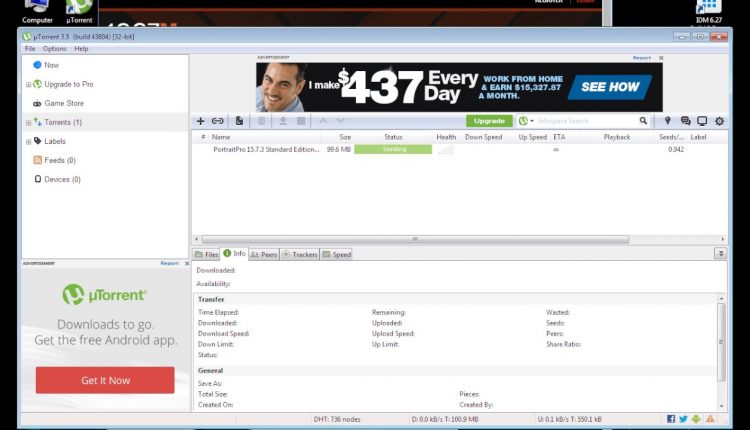This screenshot has height=430, width=750.
Task: Open the Computer desktop icon
Action: click(x=37, y=11)
